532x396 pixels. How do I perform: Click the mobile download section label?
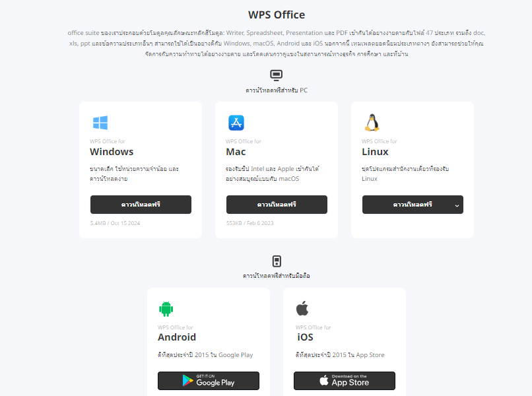pyautogui.click(x=277, y=276)
